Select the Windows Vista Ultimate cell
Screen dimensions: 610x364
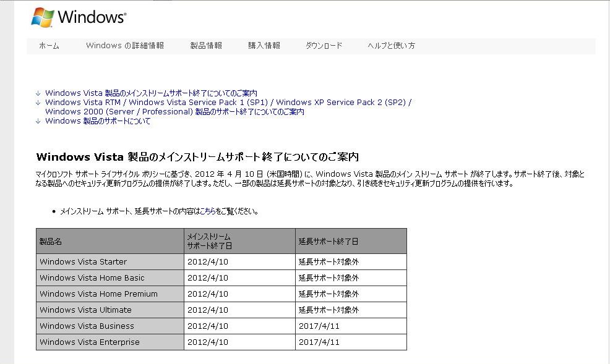[x=110, y=310]
